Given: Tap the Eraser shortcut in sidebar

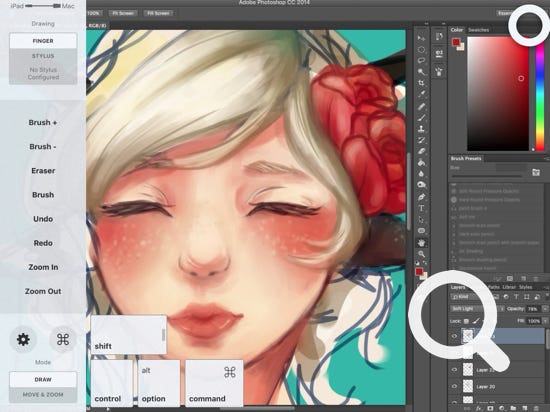Looking at the screenshot, I should coord(43,171).
